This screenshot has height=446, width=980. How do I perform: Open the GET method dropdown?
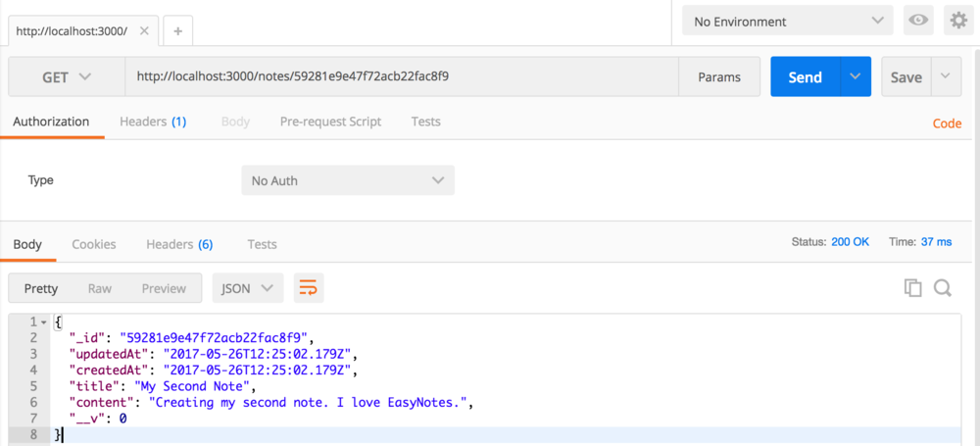click(x=67, y=76)
